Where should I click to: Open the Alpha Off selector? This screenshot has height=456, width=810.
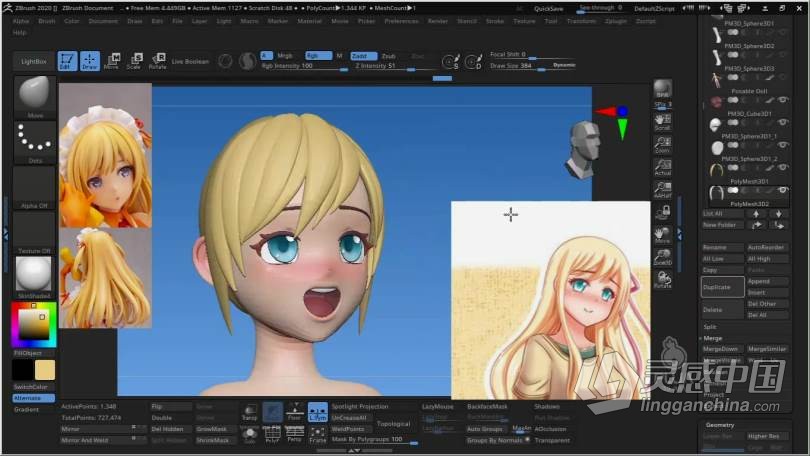[35, 187]
